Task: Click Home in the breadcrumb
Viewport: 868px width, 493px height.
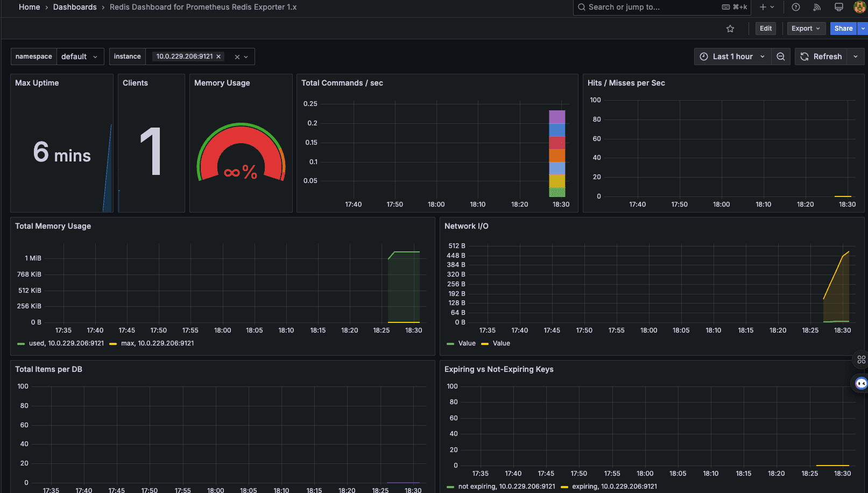Action: click(29, 7)
